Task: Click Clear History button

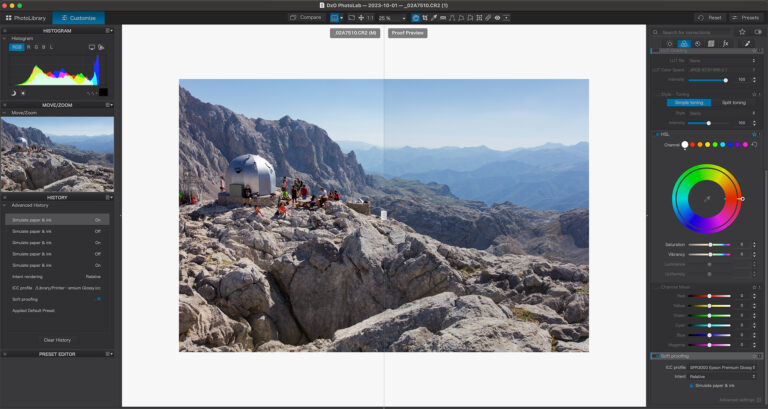Action: [x=57, y=340]
